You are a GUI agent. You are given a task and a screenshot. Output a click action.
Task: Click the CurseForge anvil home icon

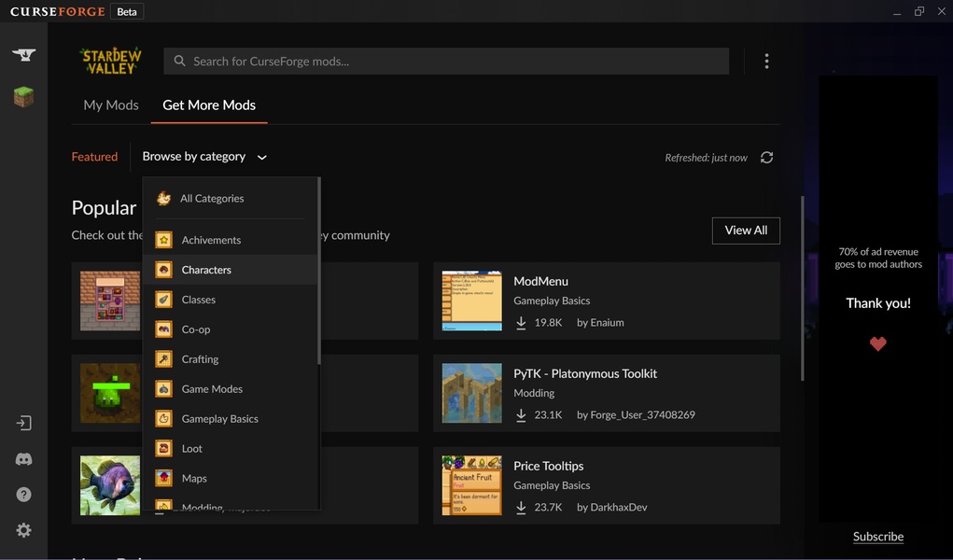click(x=23, y=55)
